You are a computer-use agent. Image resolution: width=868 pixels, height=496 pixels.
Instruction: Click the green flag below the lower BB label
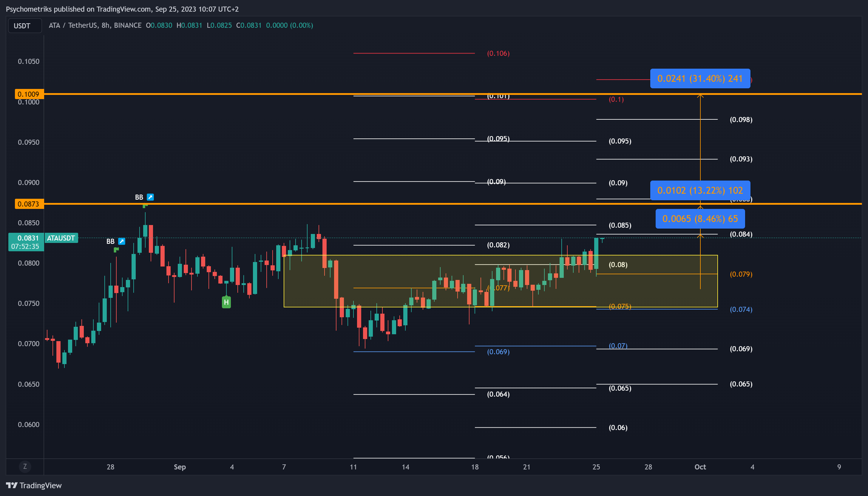[116, 250]
